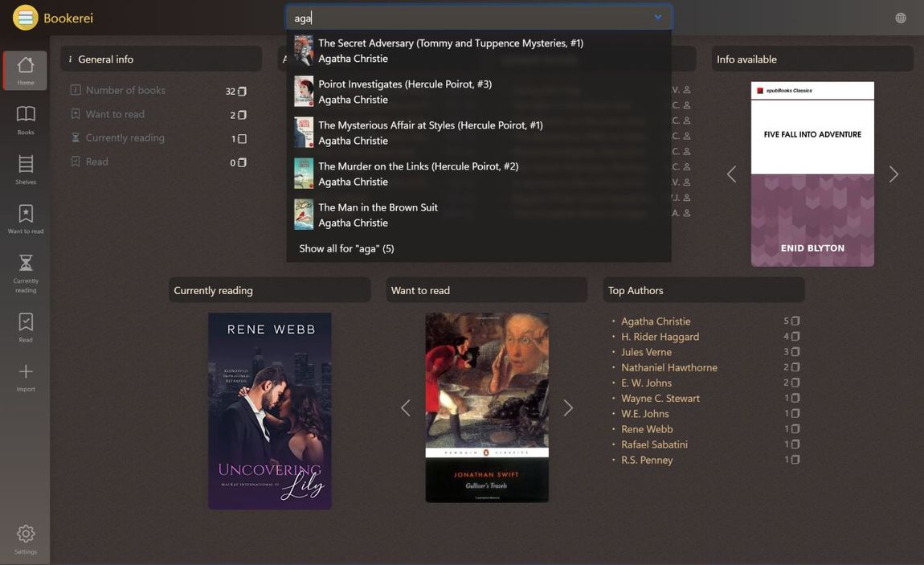Select The Murder on the Links result
The image size is (924, 565).
tap(479, 174)
